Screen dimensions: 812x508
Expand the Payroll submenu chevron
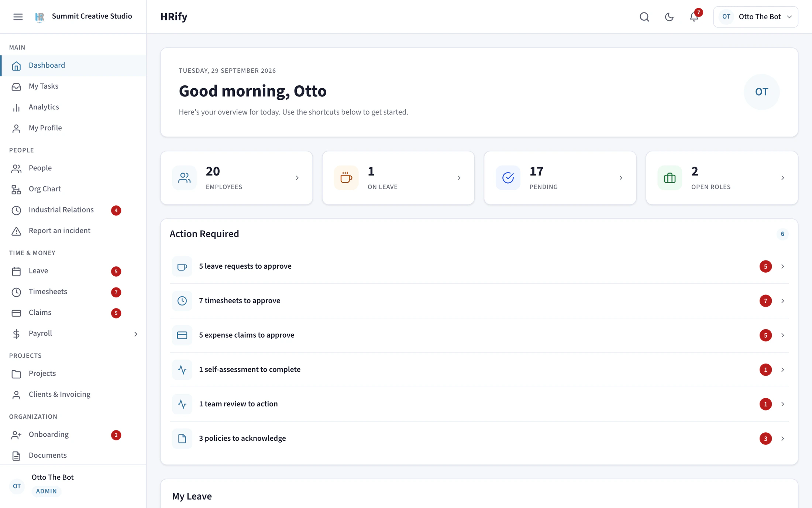(x=136, y=334)
